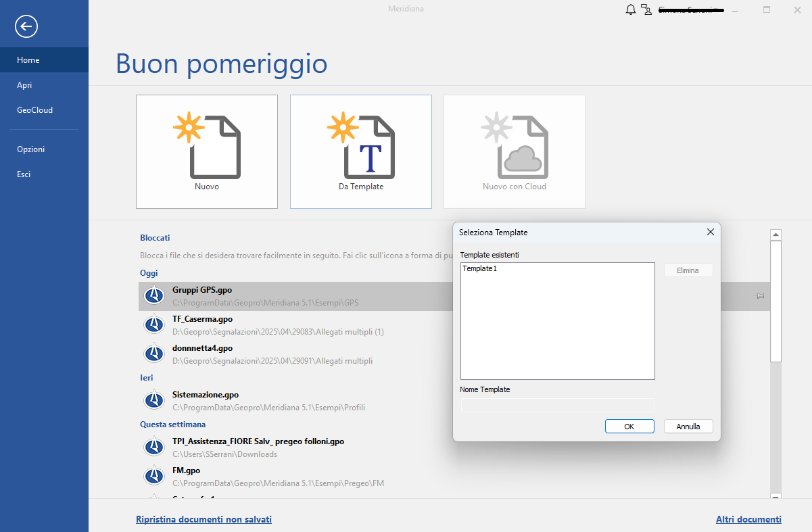This screenshot has width=812, height=532.
Task: Choose Esci to quit
Action: (44, 174)
